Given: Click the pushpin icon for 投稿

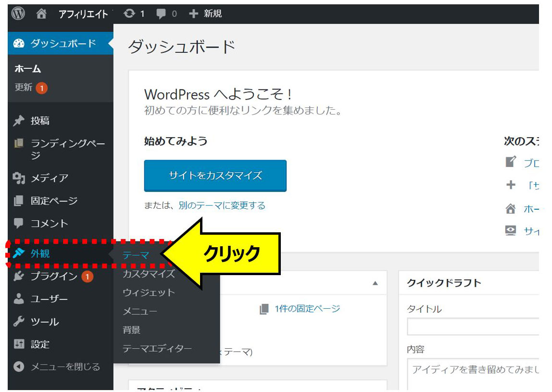Looking at the screenshot, I should click(19, 121).
